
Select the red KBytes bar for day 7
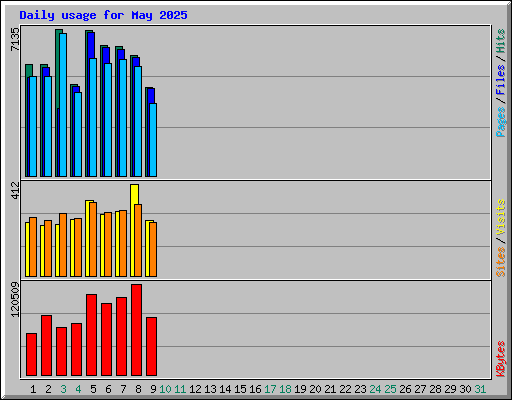(x=121, y=337)
